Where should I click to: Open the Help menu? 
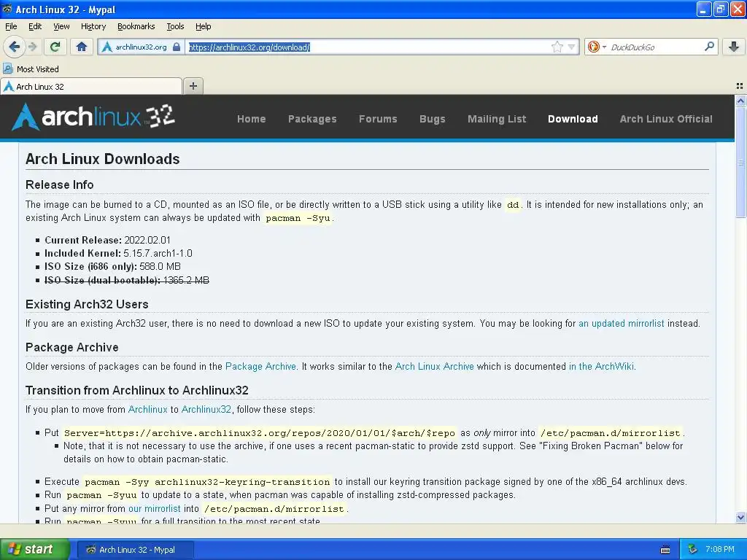(x=204, y=26)
